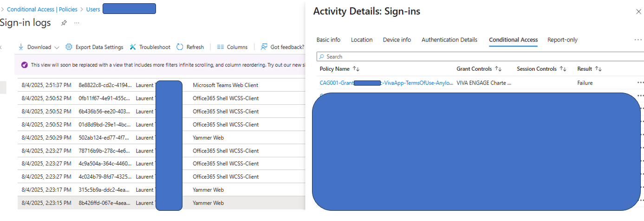Image resolution: width=644 pixels, height=221 pixels.
Task: Open Export Data Settings gear
Action: [69, 47]
